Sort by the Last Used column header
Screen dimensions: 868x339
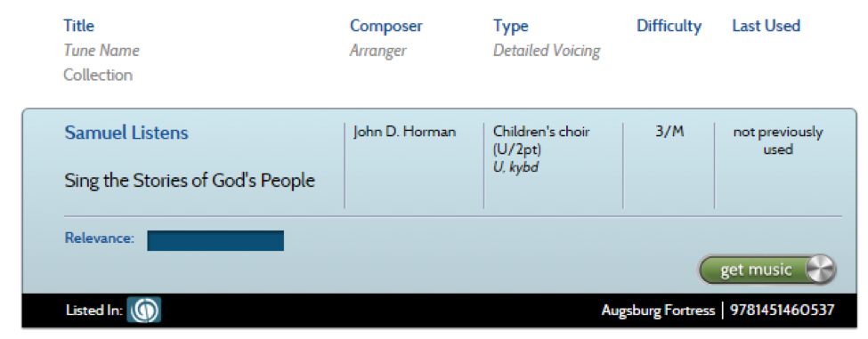(x=767, y=26)
